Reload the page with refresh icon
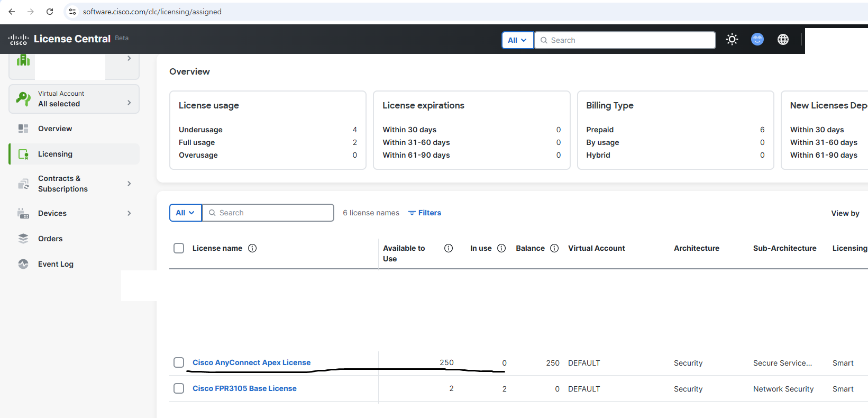The height and width of the screenshot is (418, 868). 50,12
